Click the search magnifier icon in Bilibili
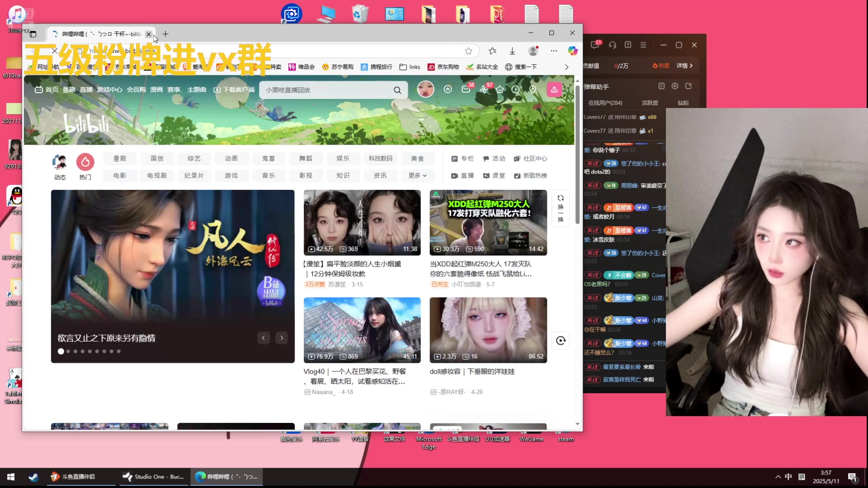Screen dimensions: 868x488 [397, 90]
